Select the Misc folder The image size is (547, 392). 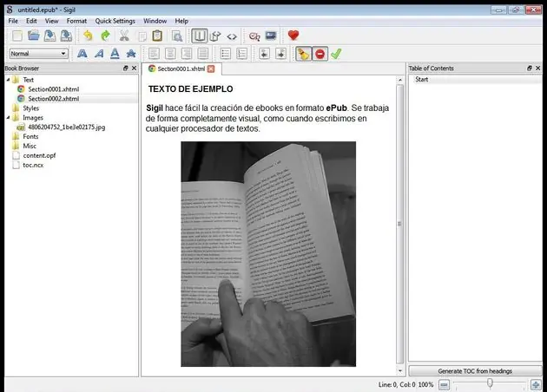click(30, 146)
